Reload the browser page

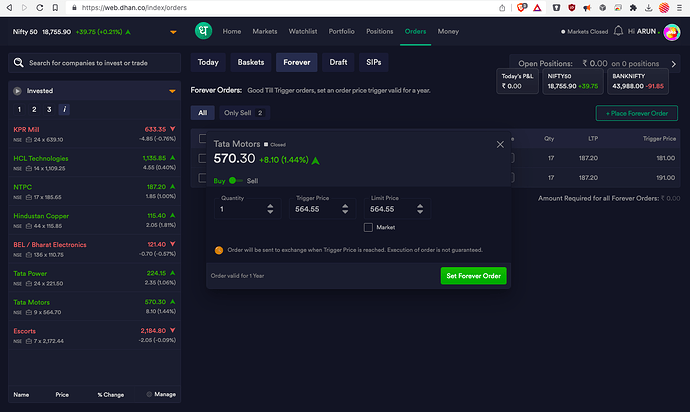click(x=40, y=7)
